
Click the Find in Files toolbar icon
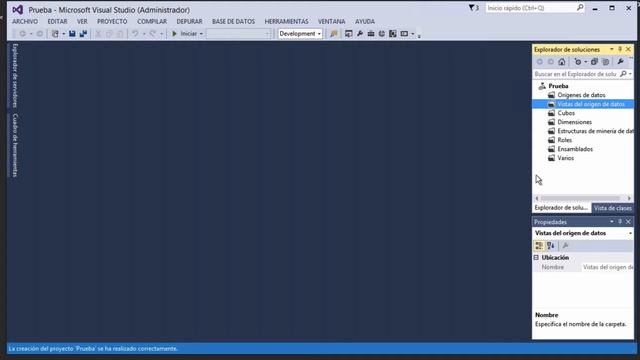click(x=334, y=34)
